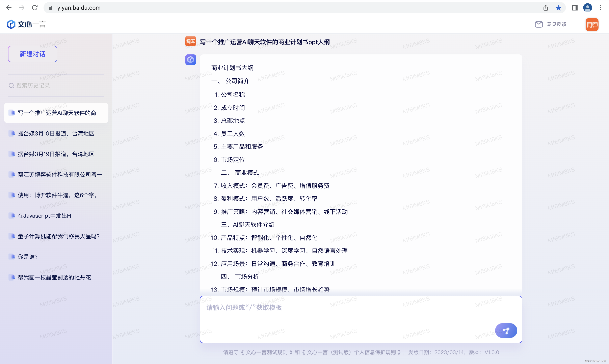Click line 13. 市场规模
The height and width of the screenshot is (364, 609).
pyautogui.click(x=270, y=290)
